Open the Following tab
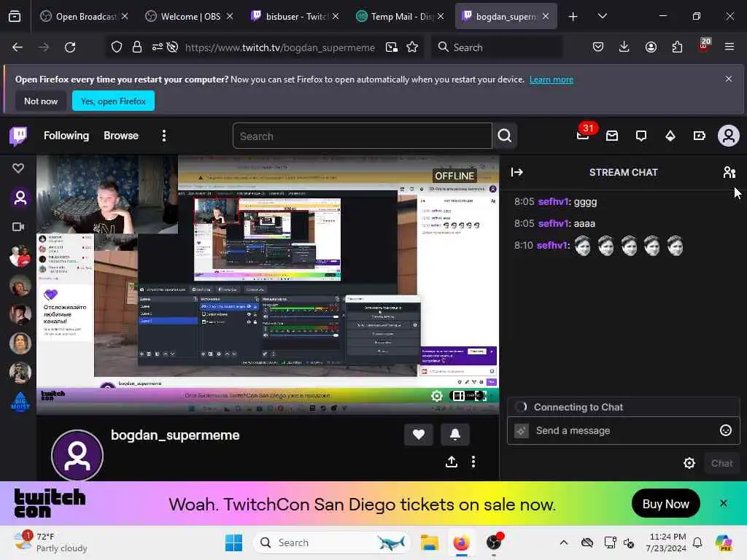747x560 pixels. (x=66, y=136)
